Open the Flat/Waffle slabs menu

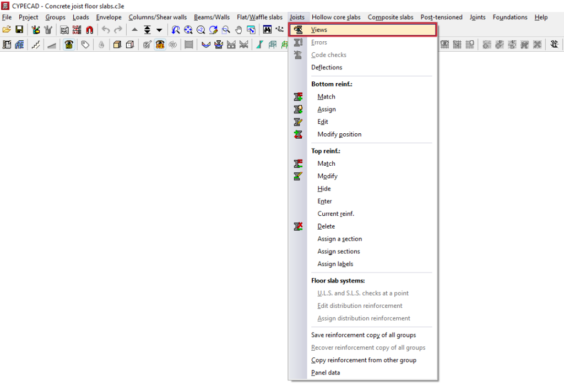[x=259, y=17]
